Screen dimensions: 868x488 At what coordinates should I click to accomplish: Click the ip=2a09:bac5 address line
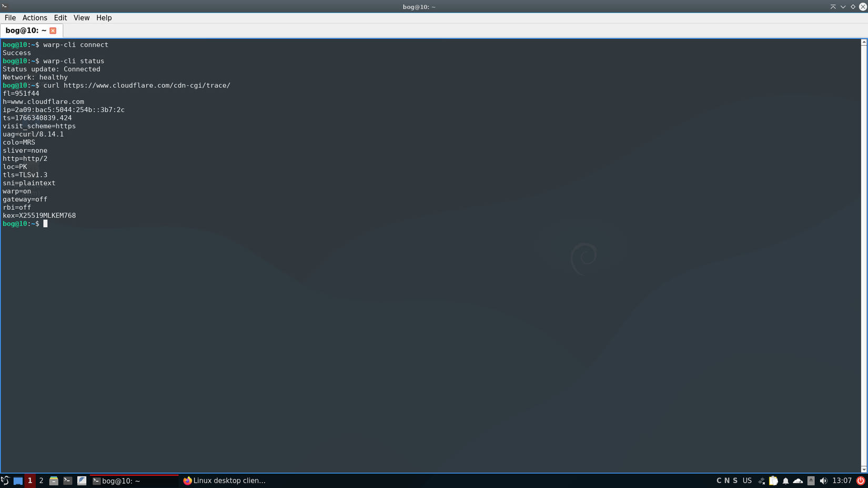click(x=64, y=110)
